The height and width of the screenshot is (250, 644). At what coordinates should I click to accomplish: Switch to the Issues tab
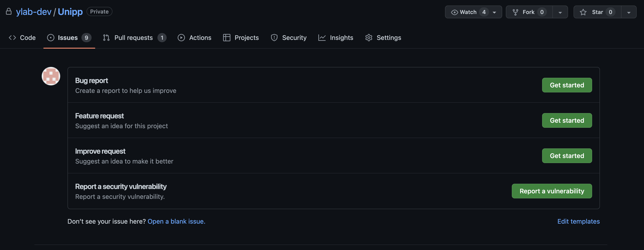pyautogui.click(x=68, y=38)
